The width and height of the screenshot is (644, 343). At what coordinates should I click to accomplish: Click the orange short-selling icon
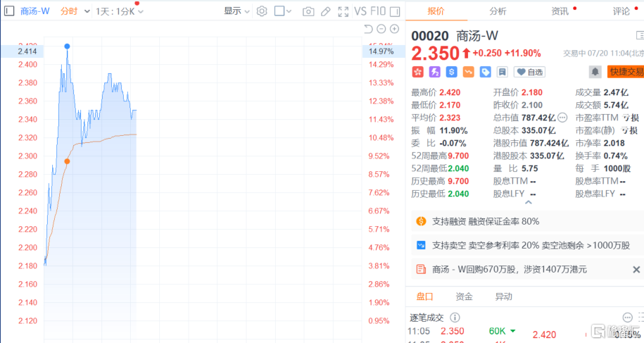(468, 72)
